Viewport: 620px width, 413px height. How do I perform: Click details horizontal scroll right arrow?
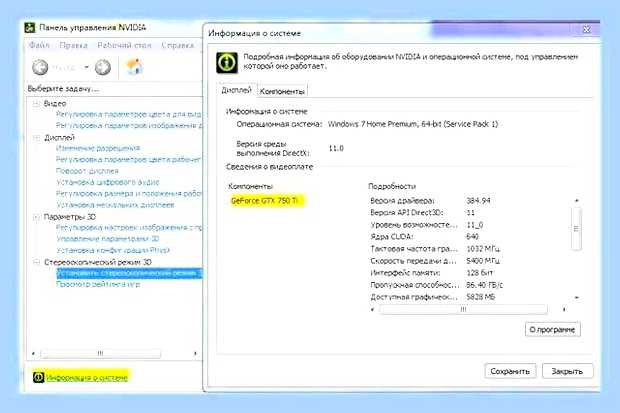[564, 309]
